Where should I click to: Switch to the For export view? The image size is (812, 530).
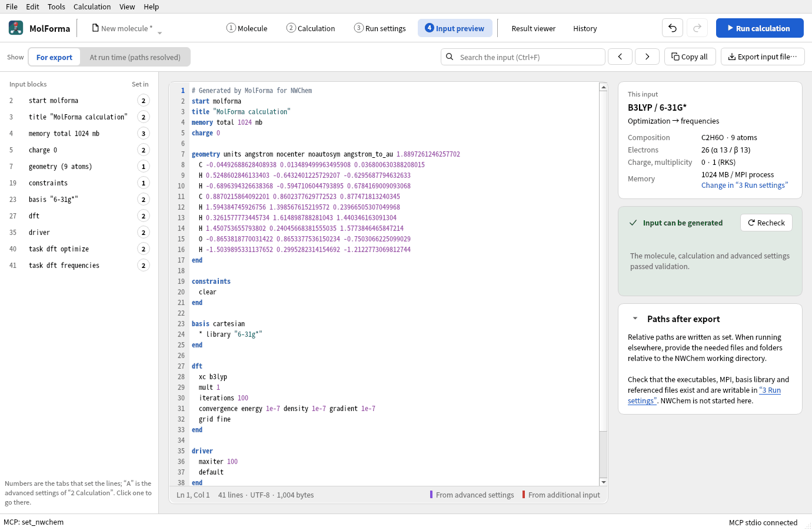(54, 57)
